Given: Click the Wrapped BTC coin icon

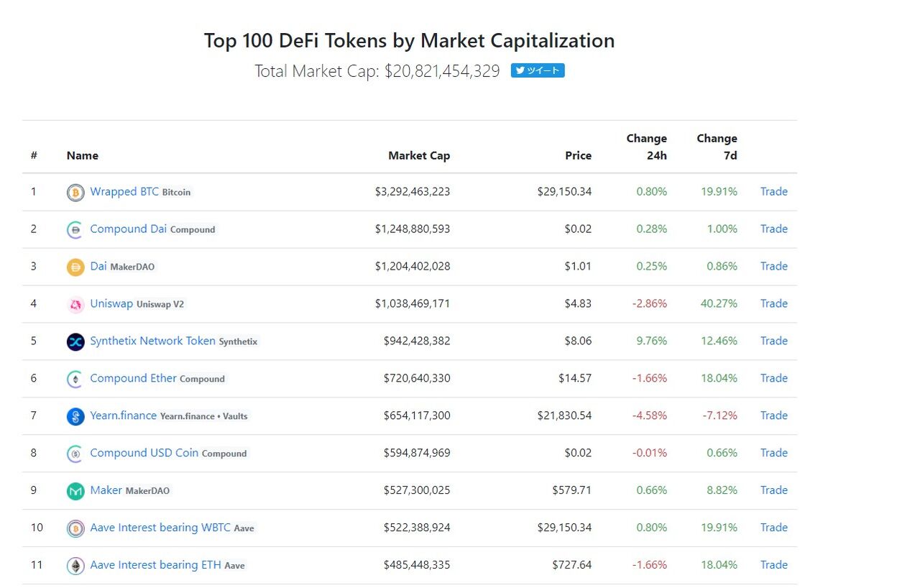Looking at the screenshot, I should click(75, 193).
